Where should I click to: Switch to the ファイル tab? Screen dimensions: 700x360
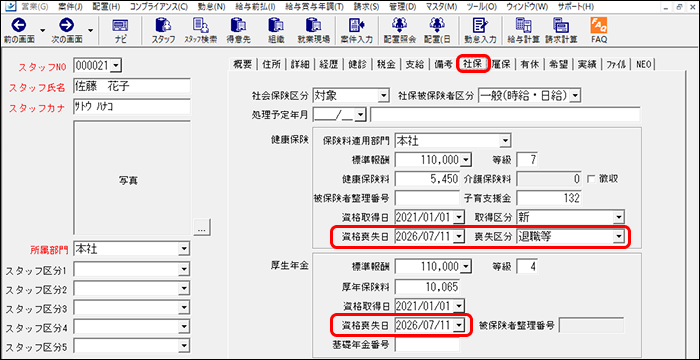(616, 64)
